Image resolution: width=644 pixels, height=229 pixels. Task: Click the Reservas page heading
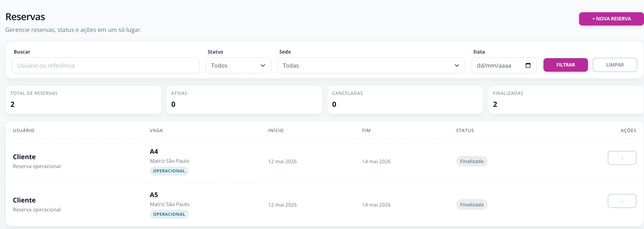25,17
